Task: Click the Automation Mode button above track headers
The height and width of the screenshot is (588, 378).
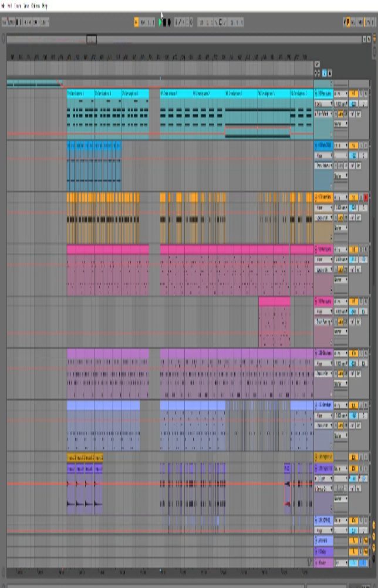Action: pos(325,73)
